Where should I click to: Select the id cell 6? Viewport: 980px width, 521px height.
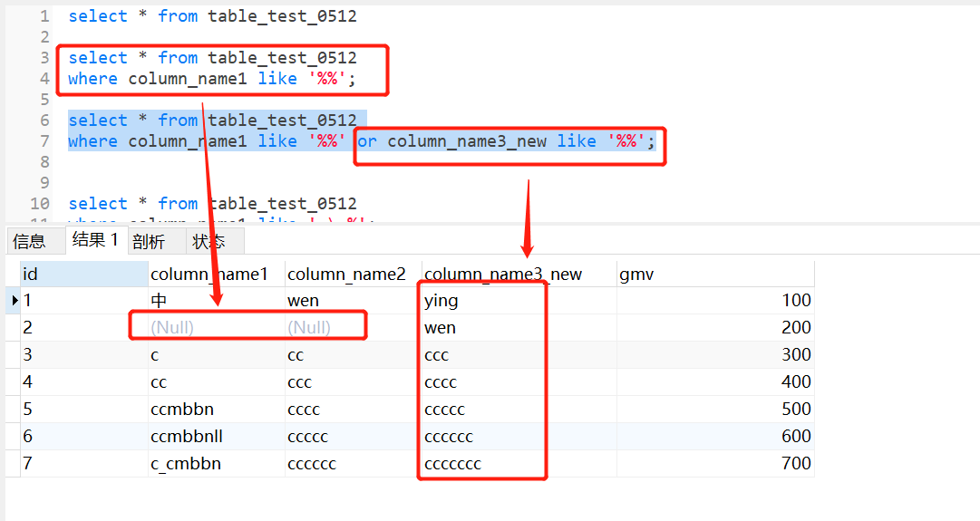(x=83, y=436)
